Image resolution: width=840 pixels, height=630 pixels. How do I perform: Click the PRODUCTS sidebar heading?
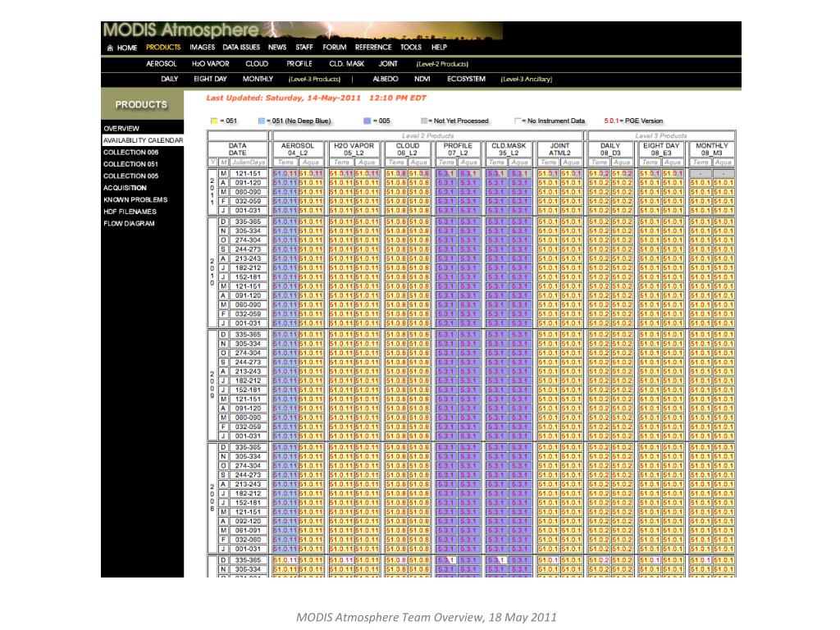pos(141,104)
